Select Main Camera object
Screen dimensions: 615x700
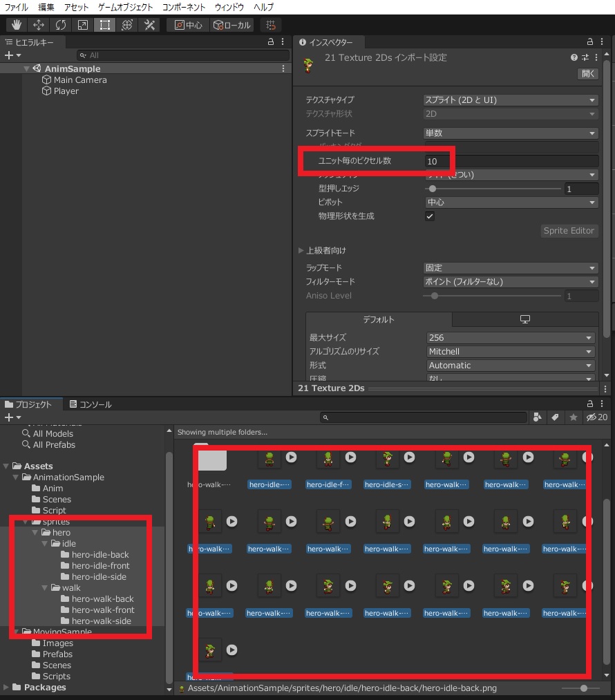80,80
